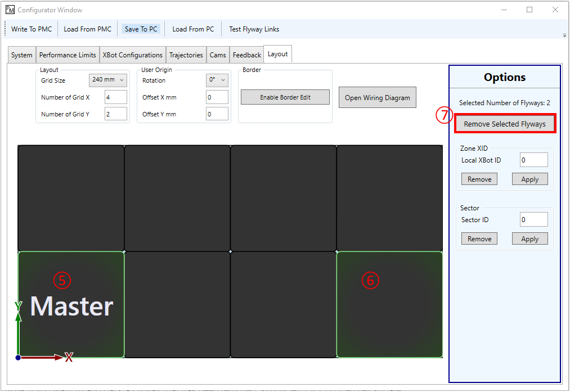Open Wiring Diagram
The width and height of the screenshot is (570, 392).
tap(377, 97)
